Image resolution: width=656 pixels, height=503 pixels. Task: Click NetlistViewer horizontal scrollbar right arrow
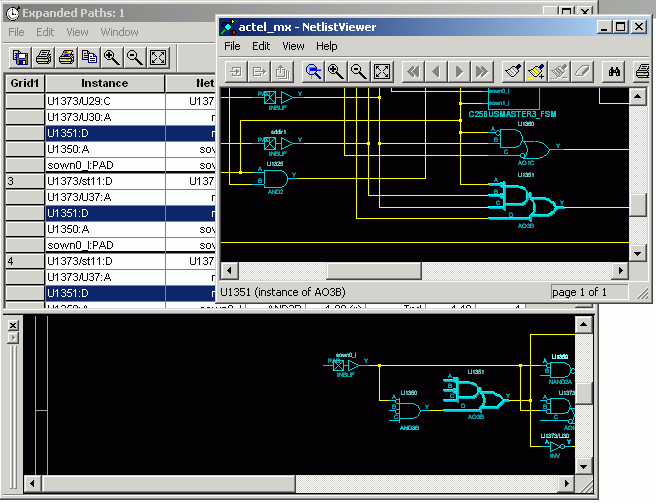click(x=620, y=270)
